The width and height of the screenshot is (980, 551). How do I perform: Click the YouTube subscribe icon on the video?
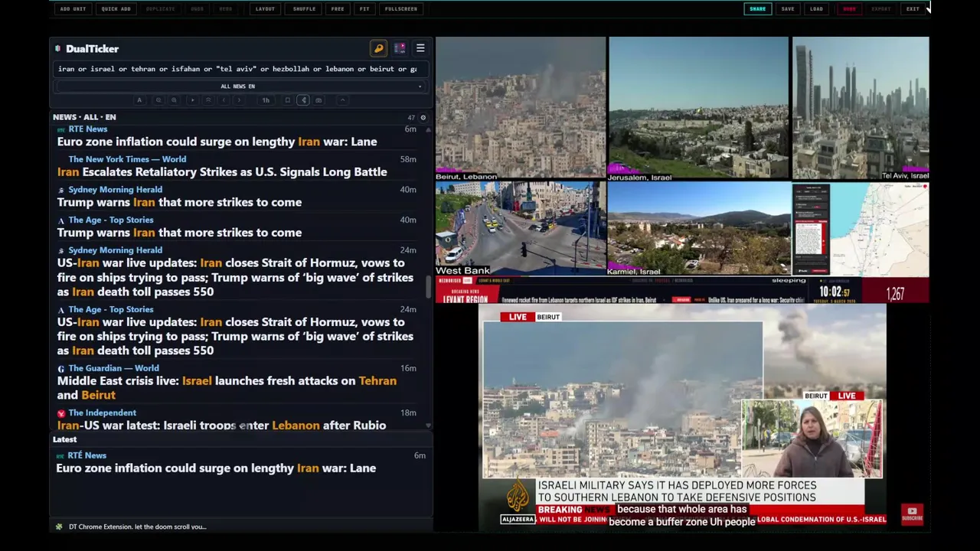(912, 514)
